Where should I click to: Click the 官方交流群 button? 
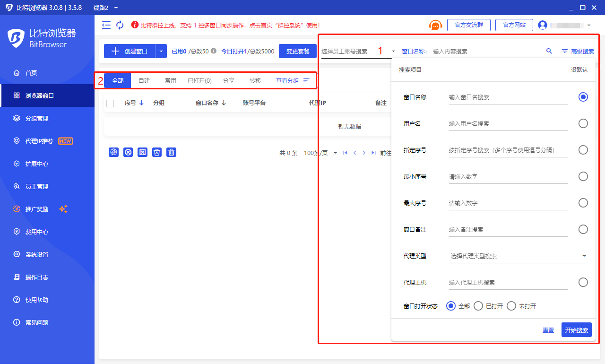pos(469,25)
